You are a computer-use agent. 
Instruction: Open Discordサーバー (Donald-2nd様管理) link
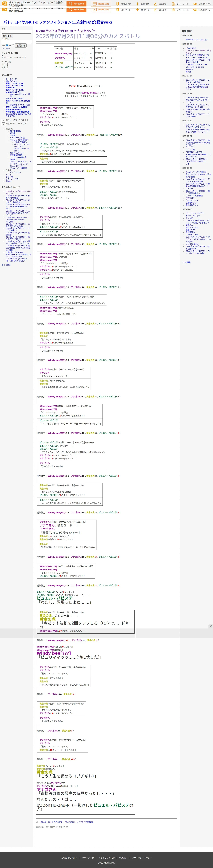click(19, 167)
